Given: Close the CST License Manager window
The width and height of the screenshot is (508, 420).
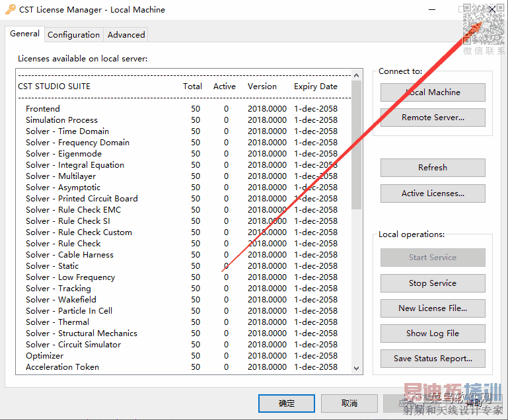Looking at the screenshot, I should click(x=491, y=9).
